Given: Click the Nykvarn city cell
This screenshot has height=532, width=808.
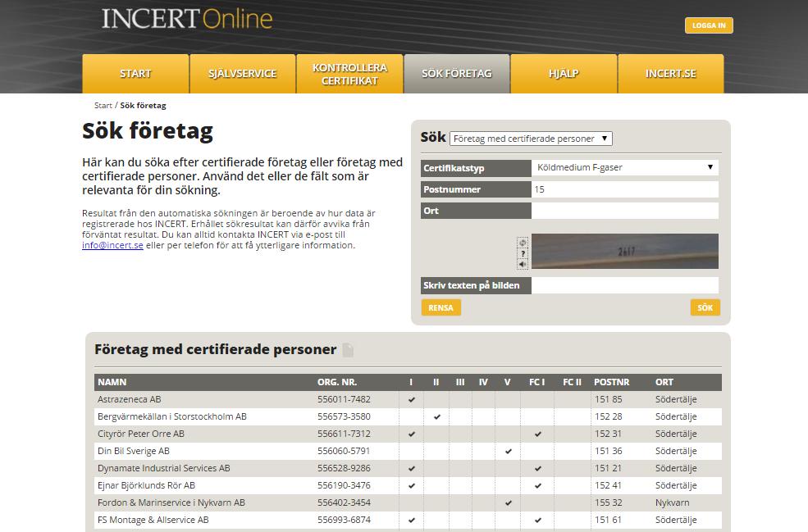Looking at the screenshot, I should tap(672, 502).
